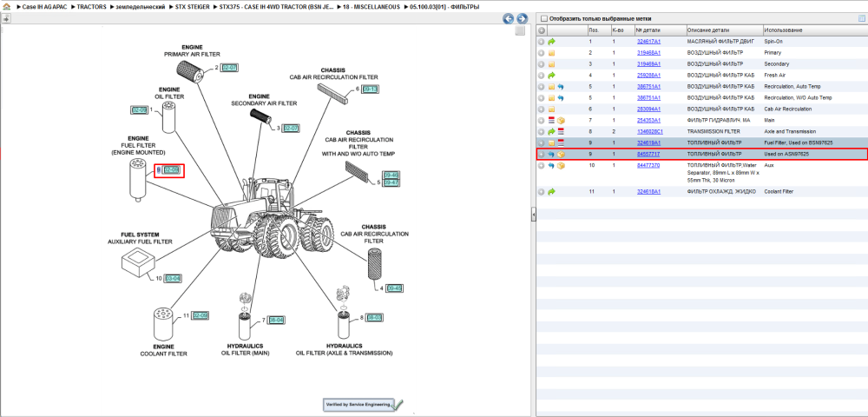Click the plus icon in row 324618A1

[x=542, y=192]
